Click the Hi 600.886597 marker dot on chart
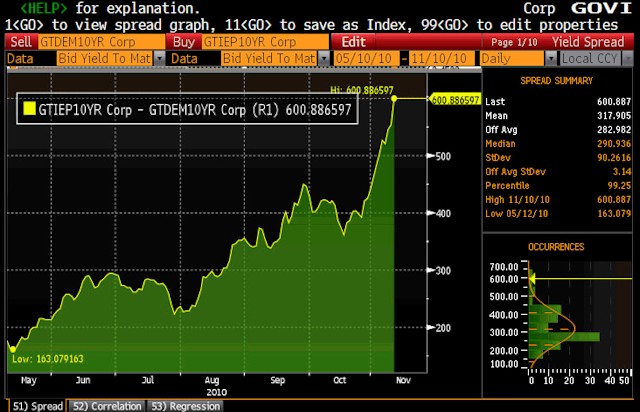The height and width of the screenshot is (412, 640). click(396, 99)
